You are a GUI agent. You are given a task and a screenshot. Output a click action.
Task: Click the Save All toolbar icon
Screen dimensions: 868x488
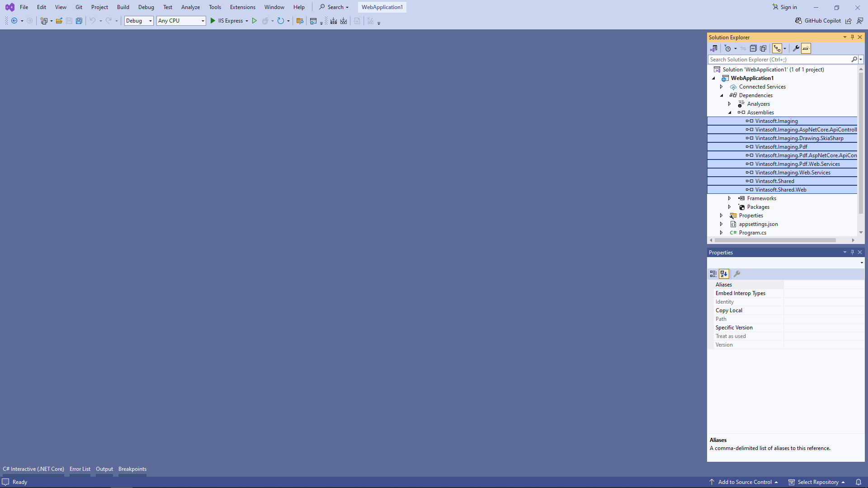click(x=79, y=21)
